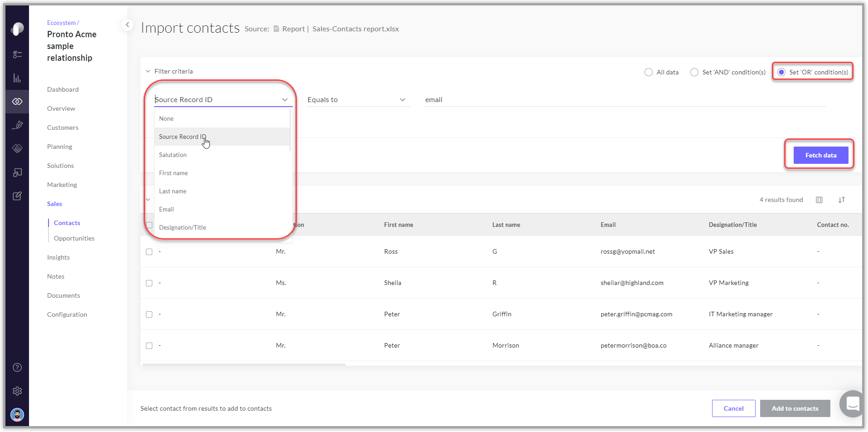Open the Equals to operator dropdown
868x432 pixels.
[x=358, y=100]
